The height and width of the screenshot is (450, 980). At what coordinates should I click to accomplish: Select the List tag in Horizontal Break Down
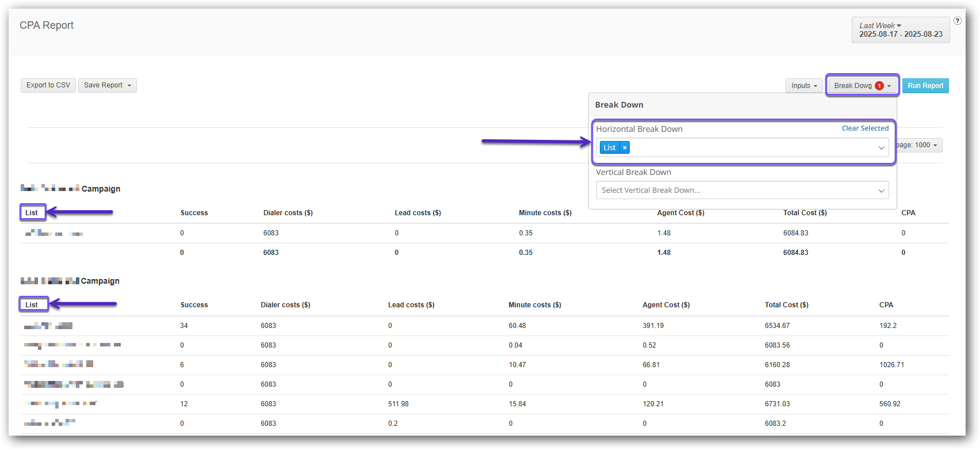point(609,148)
